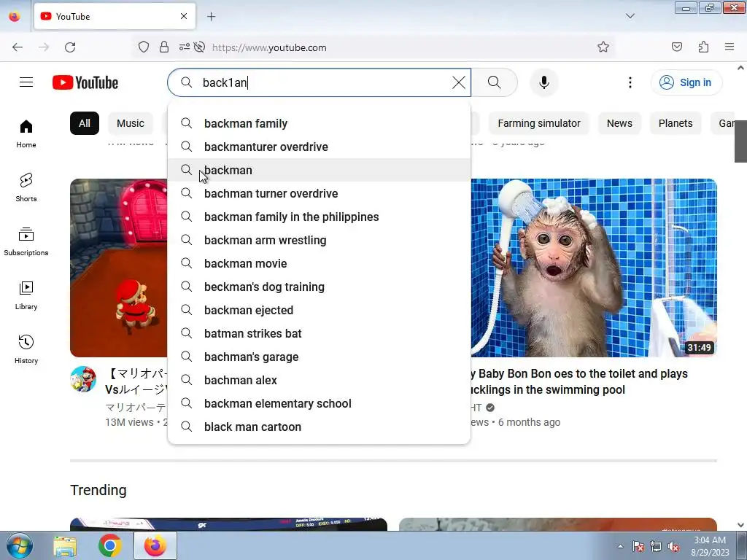Image resolution: width=747 pixels, height=560 pixels.
Task: Open Library in the sidebar
Action: [26, 296]
